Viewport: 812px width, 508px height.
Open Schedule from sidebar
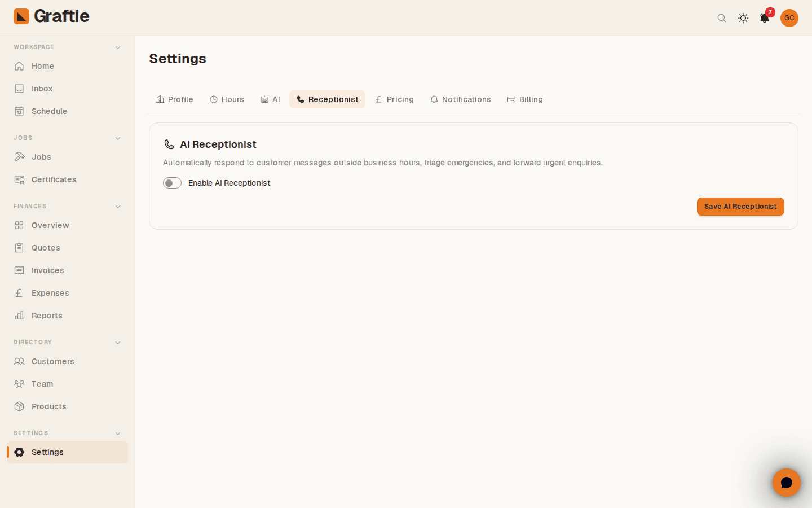coord(67,111)
